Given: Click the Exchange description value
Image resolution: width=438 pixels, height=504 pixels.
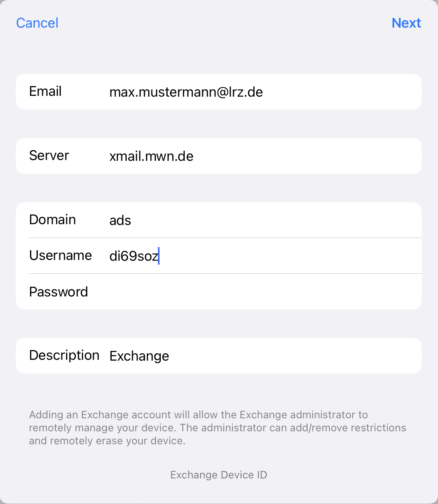Looking at the screenshot, I should tap(139, 356).
